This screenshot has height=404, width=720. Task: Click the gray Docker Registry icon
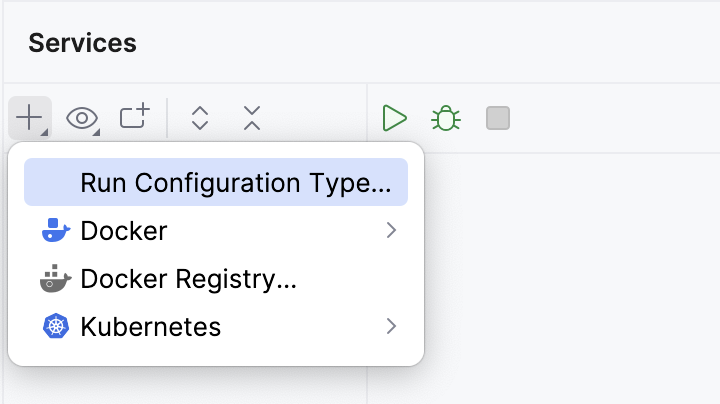click(x=56, y=279)
